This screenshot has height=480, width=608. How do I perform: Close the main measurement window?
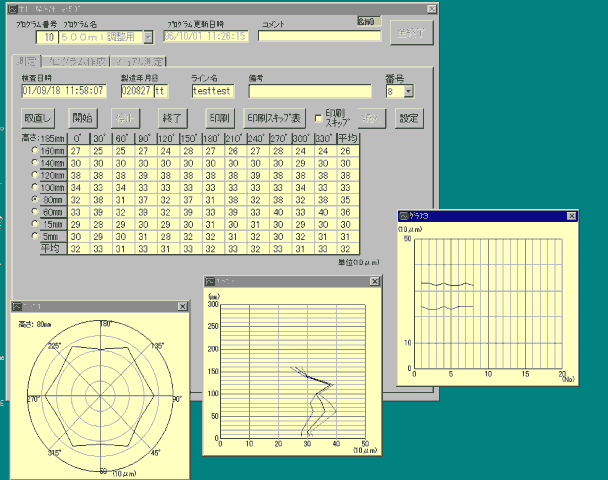pos(432,9)
